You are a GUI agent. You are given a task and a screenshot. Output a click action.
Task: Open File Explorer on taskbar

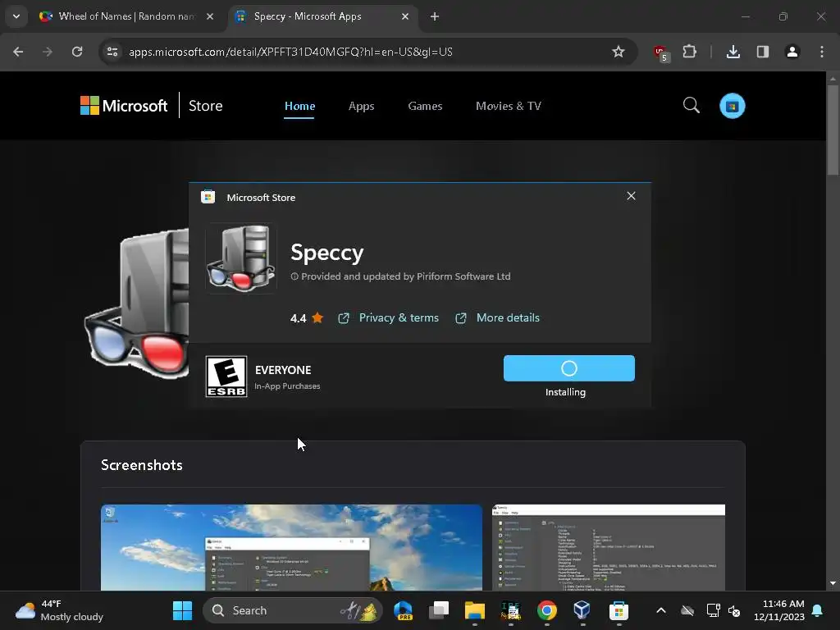pos(475,610)
